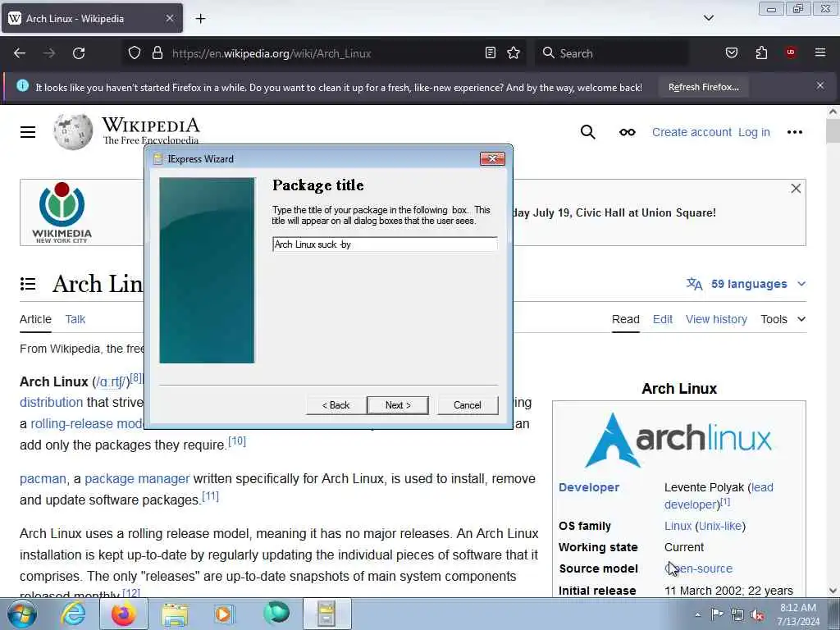
Task: Bookmark this page with the star icon
Action: [514, 53]
